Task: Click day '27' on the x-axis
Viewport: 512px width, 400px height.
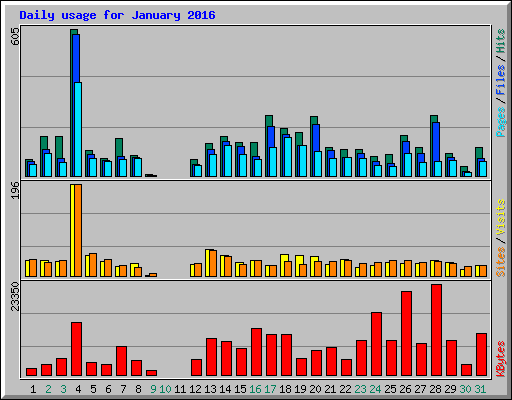Action: pyautogui.click(x=420, y=389)
